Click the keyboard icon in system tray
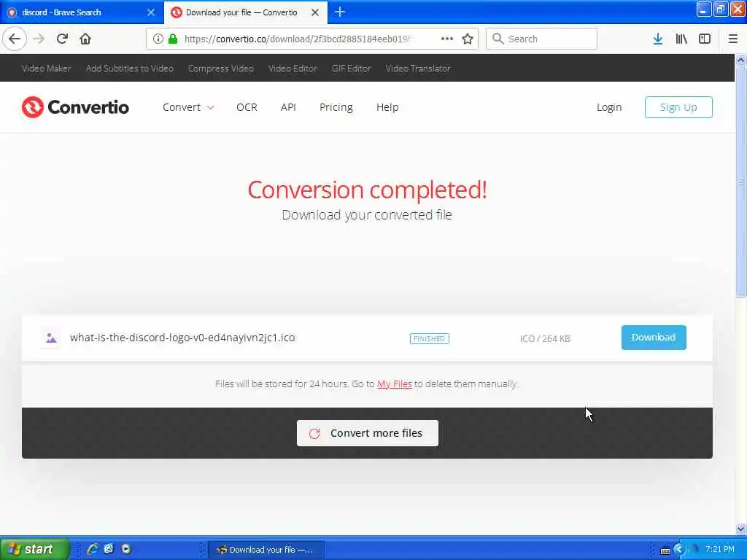 665,551
